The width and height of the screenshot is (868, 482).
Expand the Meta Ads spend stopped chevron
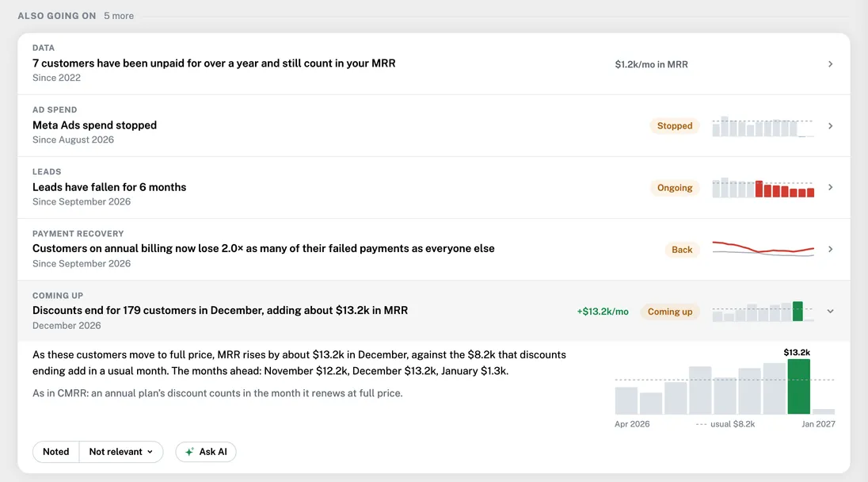click(x=830, y=126)
